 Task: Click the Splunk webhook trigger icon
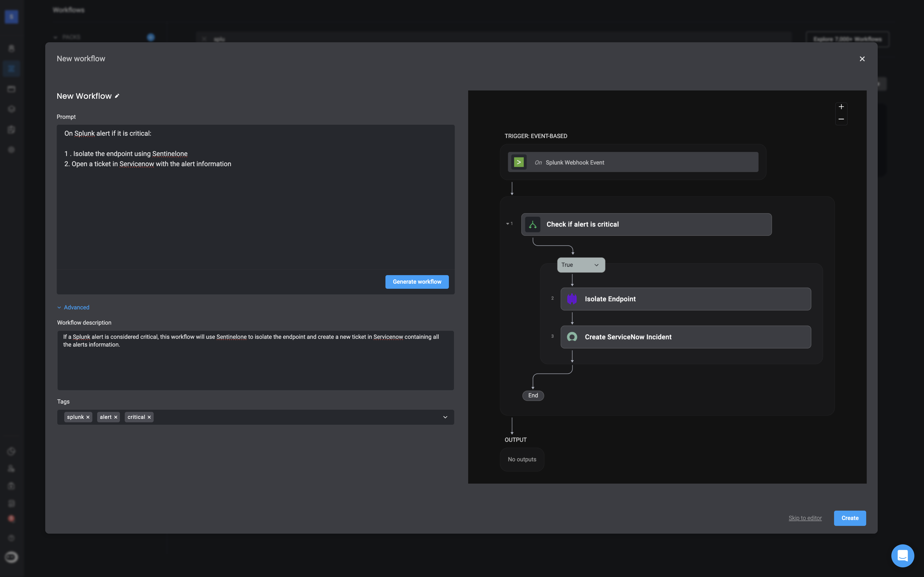click(x=519, y=162)
